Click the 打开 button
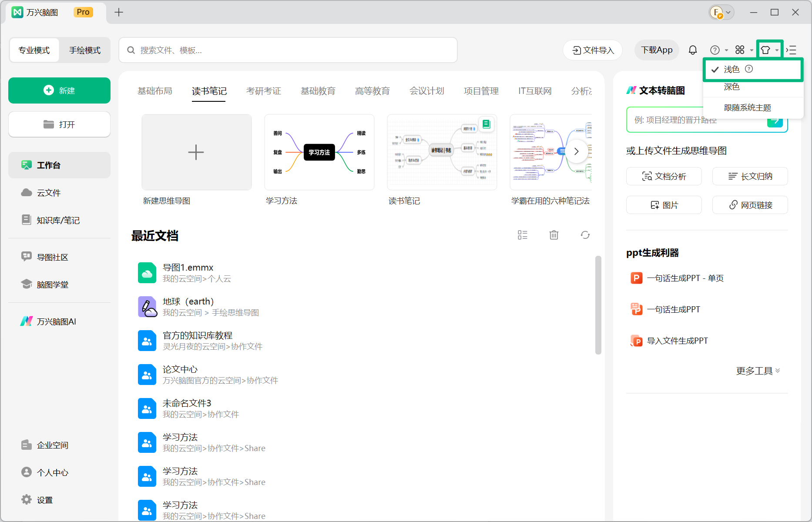812x522 pixels. [59, 124]
